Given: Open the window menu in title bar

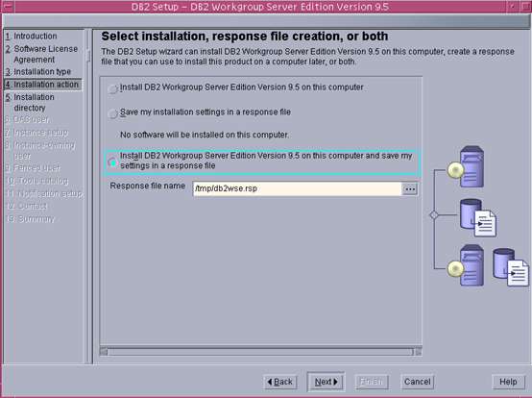Looking at the screenshot, I should (7, 7).
